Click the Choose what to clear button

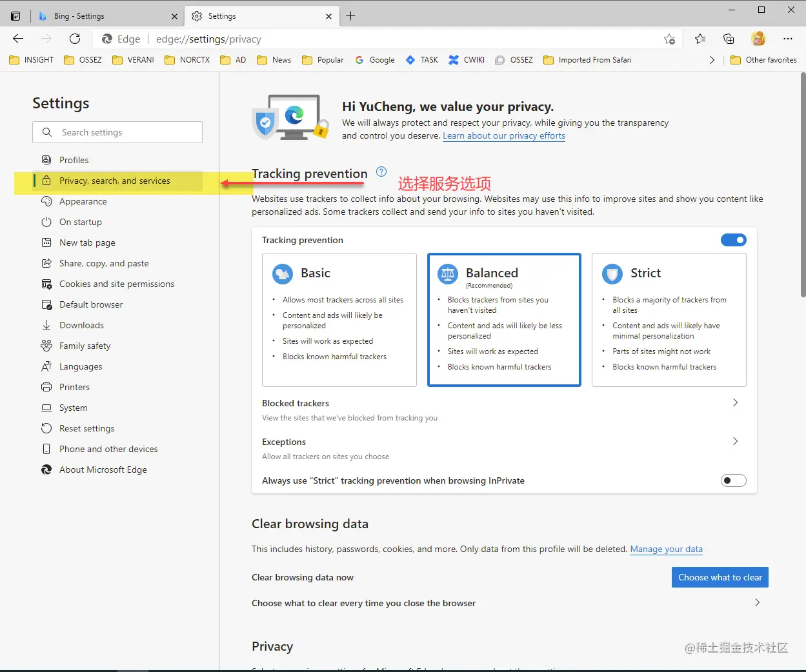[x=720, y=577]
